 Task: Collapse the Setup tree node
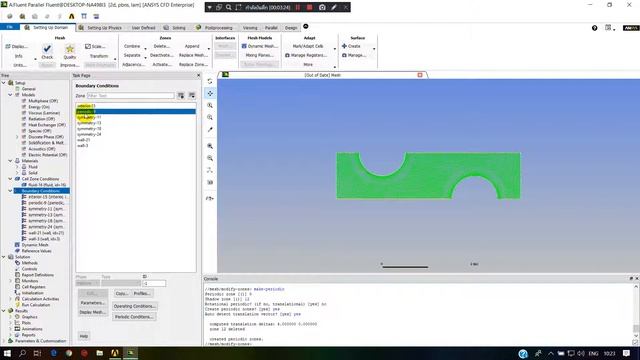pos(4,83)
